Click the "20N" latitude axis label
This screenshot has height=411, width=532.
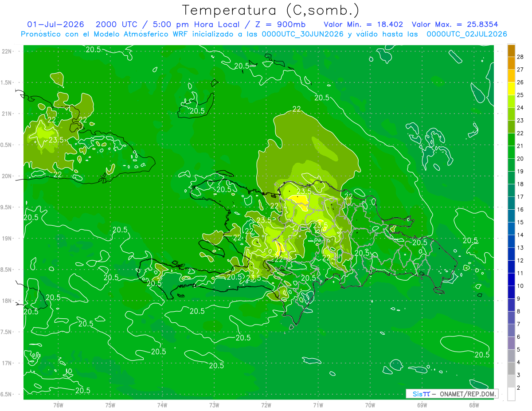pos(7,176)
